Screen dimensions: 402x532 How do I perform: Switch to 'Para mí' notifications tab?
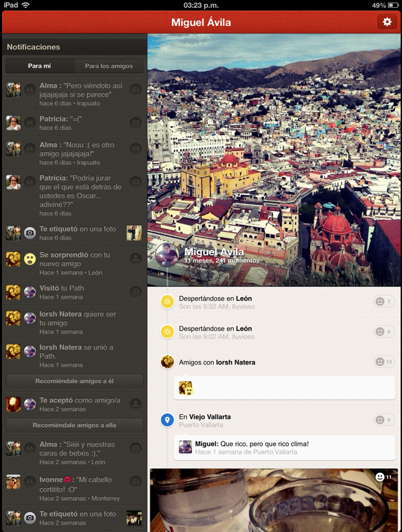(x=40, y=66)
